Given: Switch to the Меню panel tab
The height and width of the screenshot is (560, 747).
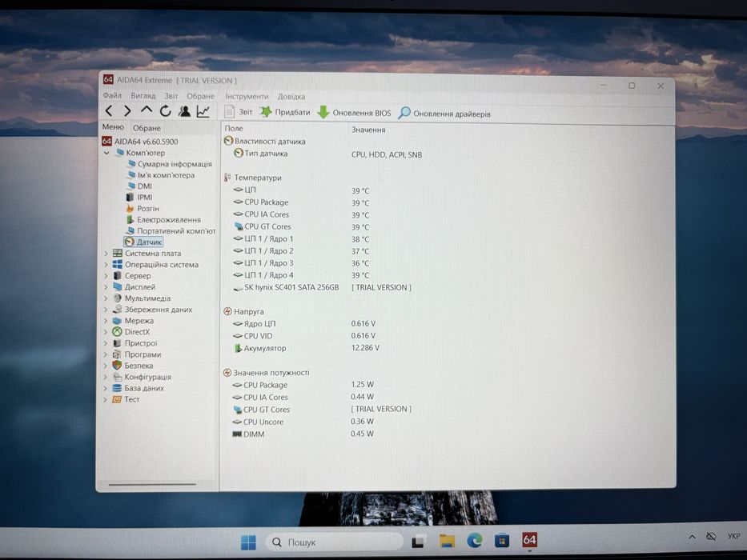Looking at the screenshot, I should pyautogui.click(x=113, y=127).
